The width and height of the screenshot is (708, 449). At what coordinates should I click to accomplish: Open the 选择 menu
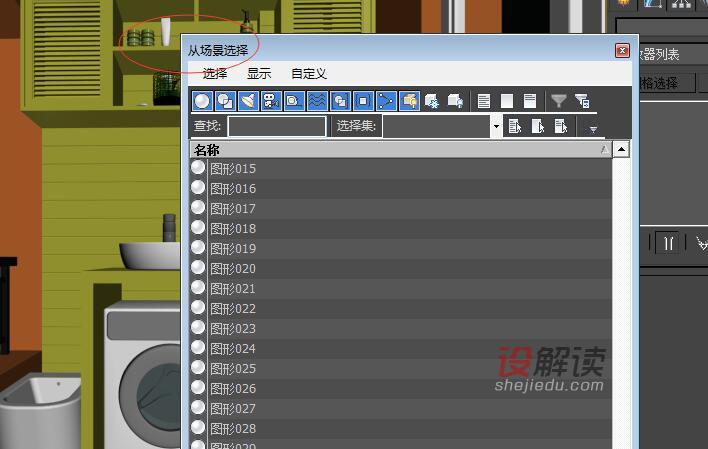coord(214,73)
